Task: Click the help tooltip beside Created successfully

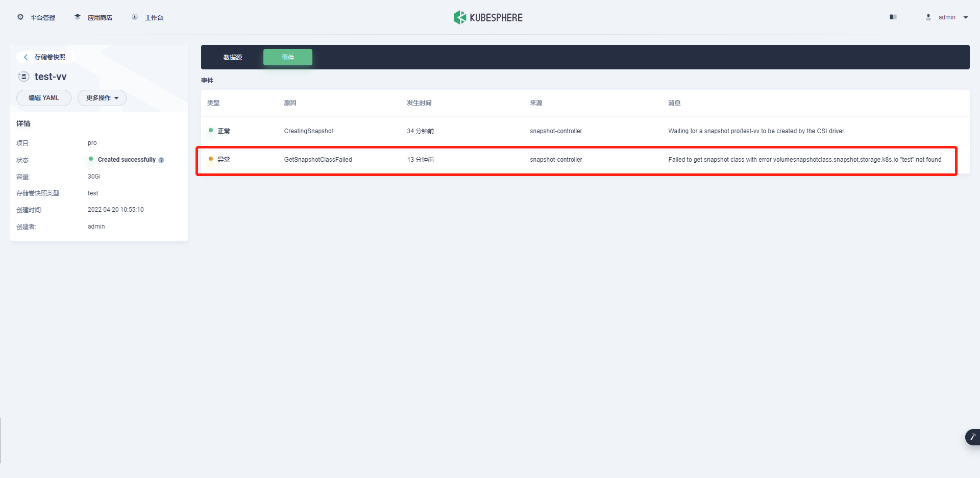Action: (x=162, y=160)
